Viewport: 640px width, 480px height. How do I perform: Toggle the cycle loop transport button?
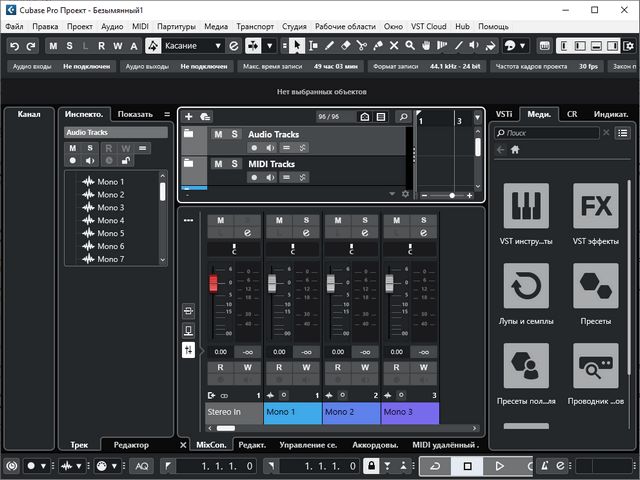point(435,466)
